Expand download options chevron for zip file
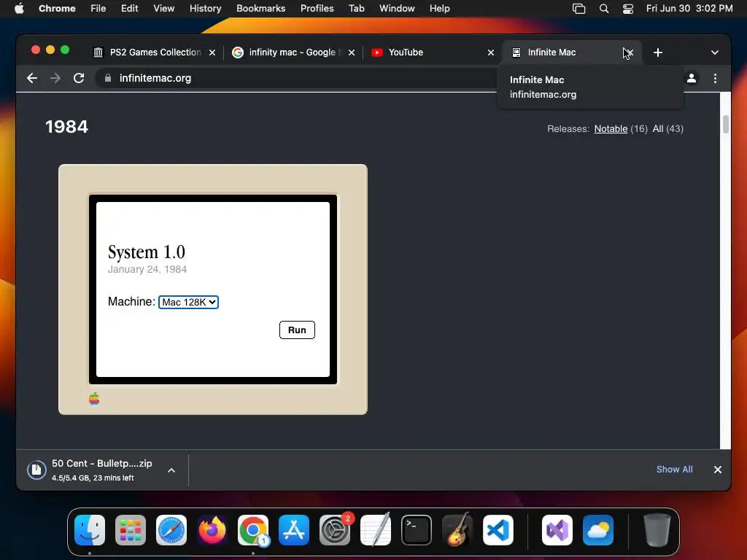The image size is (747, 560). pyautogui.click(x=171, y=470)
